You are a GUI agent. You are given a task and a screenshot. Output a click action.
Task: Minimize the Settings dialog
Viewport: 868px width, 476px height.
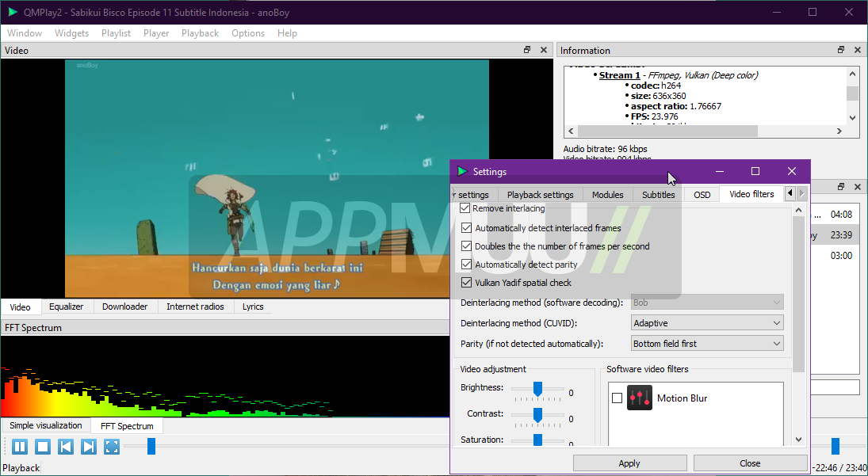pos(720,171)
